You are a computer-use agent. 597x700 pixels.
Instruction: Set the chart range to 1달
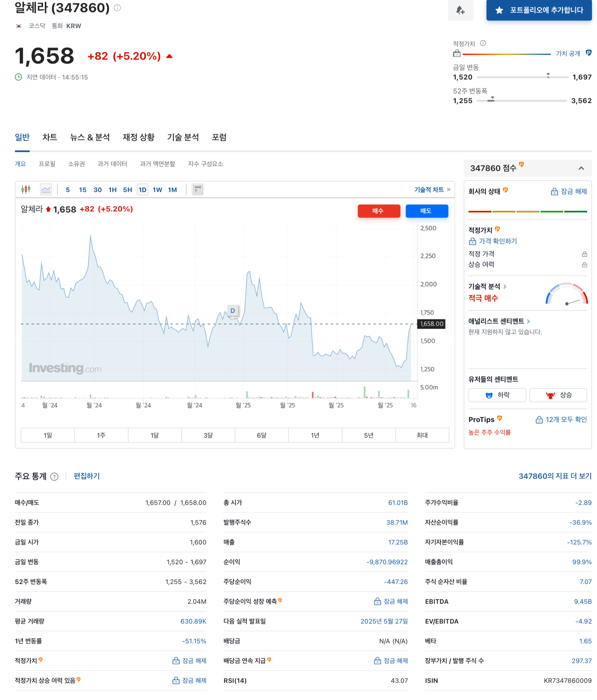[x=155, y=435]
